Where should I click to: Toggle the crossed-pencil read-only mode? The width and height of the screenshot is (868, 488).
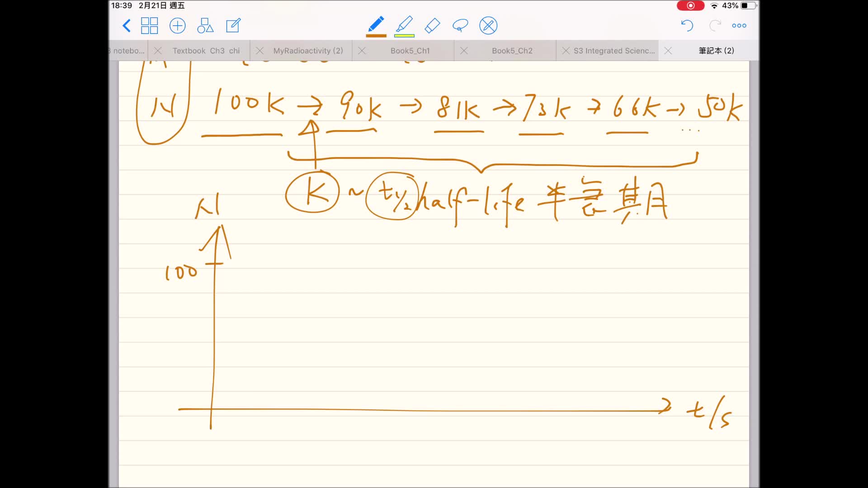tap(488, 26)
